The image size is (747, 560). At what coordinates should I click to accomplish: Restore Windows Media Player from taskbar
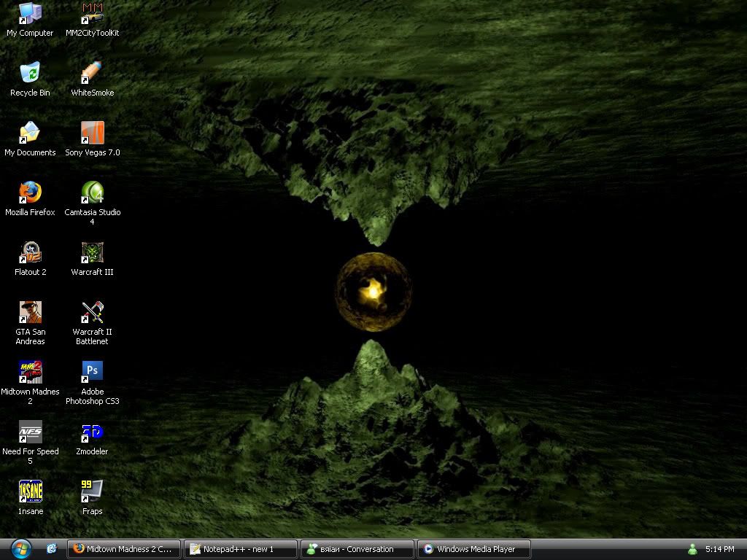(473, 549)
